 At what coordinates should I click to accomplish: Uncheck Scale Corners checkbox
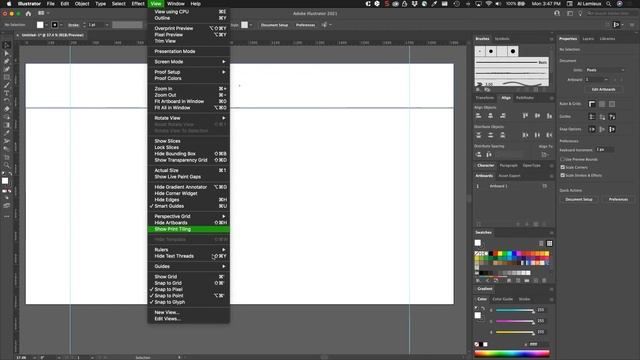[562, 167]
